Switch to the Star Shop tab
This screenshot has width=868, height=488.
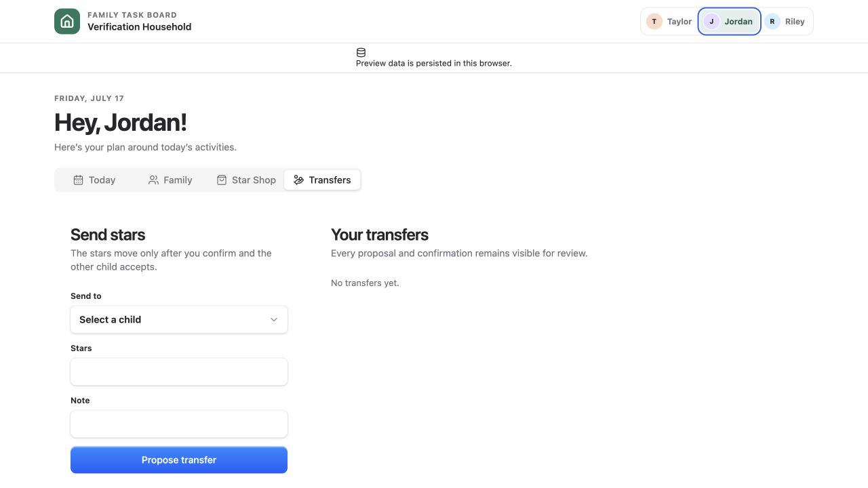pos(246,180)
